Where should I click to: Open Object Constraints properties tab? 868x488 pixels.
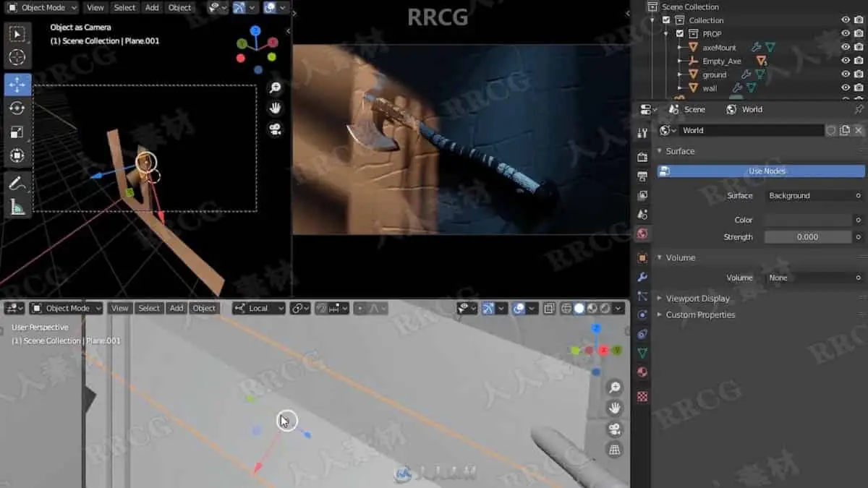tap(642, 334)
